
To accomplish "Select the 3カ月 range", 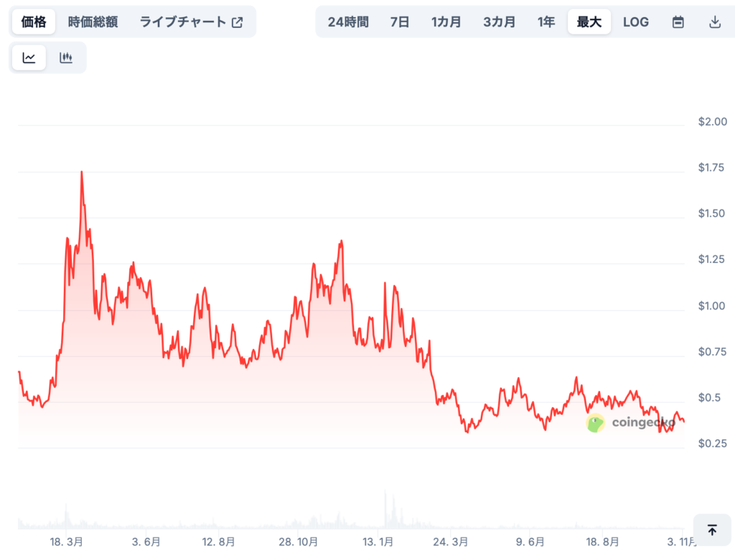I will pos(500,22).
